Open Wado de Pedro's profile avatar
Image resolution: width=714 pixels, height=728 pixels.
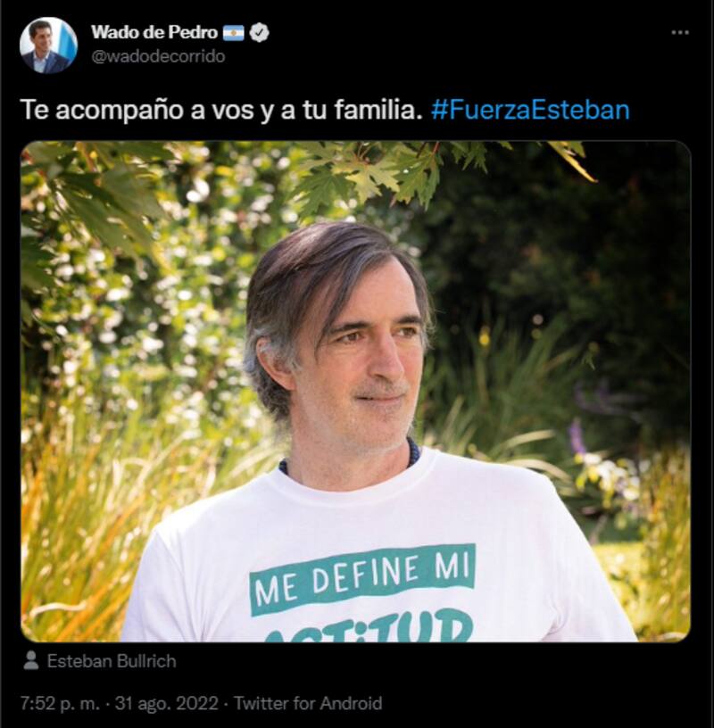coord(48,45)
